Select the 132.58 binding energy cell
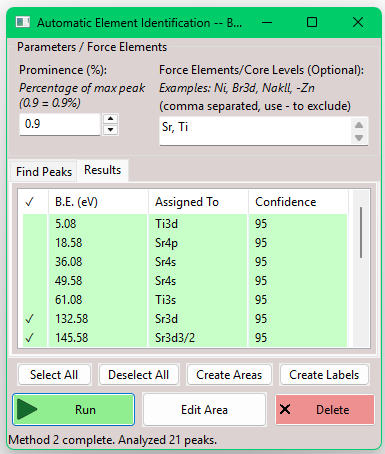The height and width of the screenshot is (454, 385). point(98,319)
